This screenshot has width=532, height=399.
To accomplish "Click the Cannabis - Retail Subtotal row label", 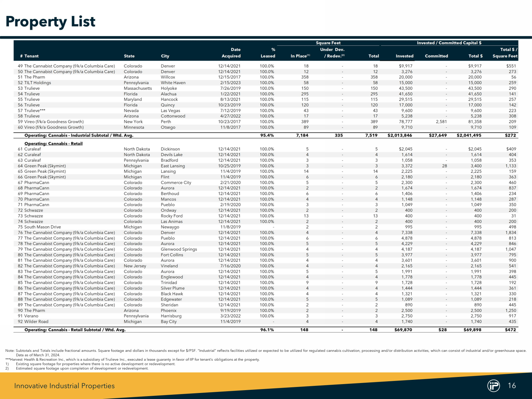I will coord(75,330).
